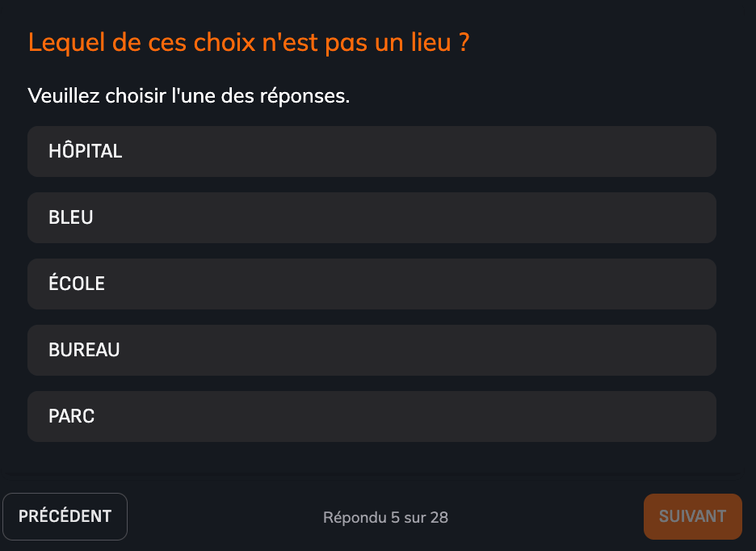
Task: Choose HÔPITAL from the choices
Action: tap(372, 151)
